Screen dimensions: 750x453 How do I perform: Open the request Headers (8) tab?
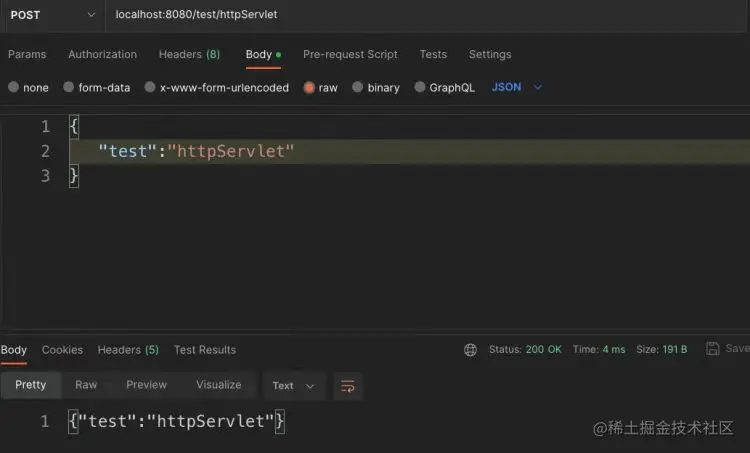189,55
